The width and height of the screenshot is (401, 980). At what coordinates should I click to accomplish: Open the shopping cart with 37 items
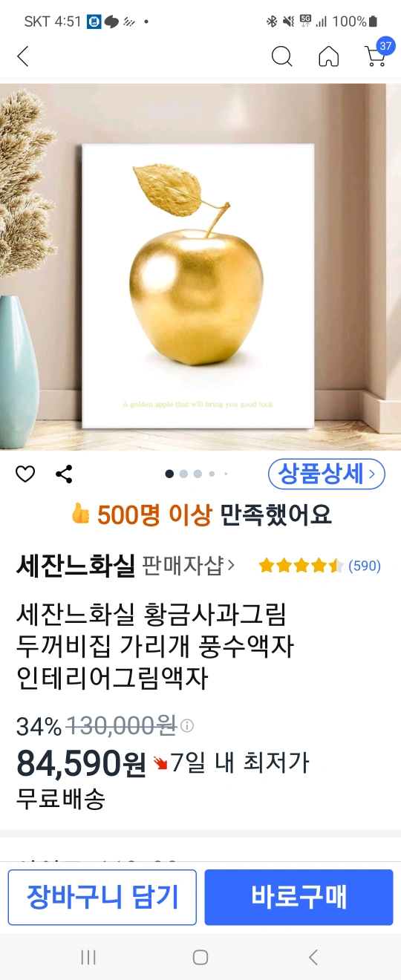pyautogui.click(x=376, y=53)
